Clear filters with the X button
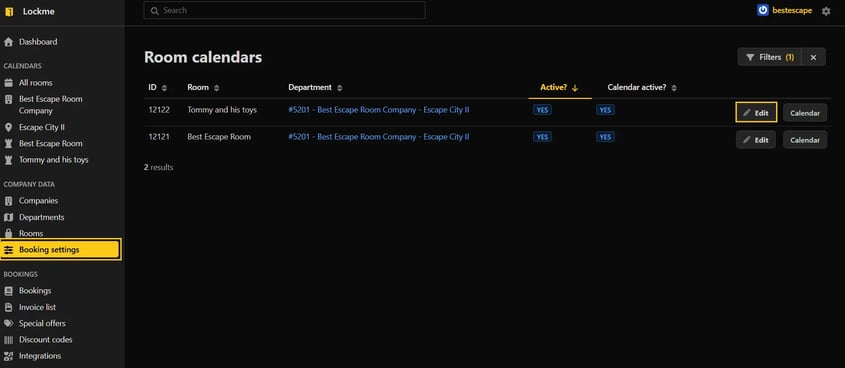 (813, 57)
